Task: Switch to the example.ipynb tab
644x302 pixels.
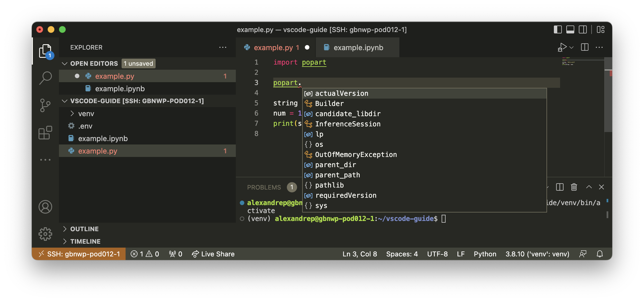Action: tap(358, 47)
